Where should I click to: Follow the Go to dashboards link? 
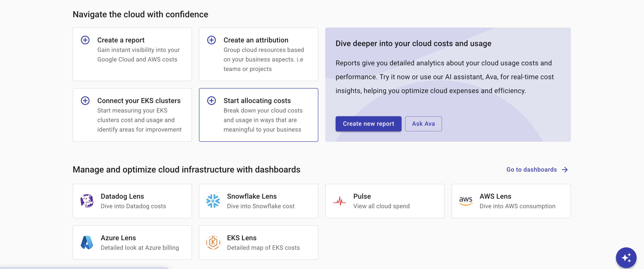pyautogui.click(x=531, y=170)
